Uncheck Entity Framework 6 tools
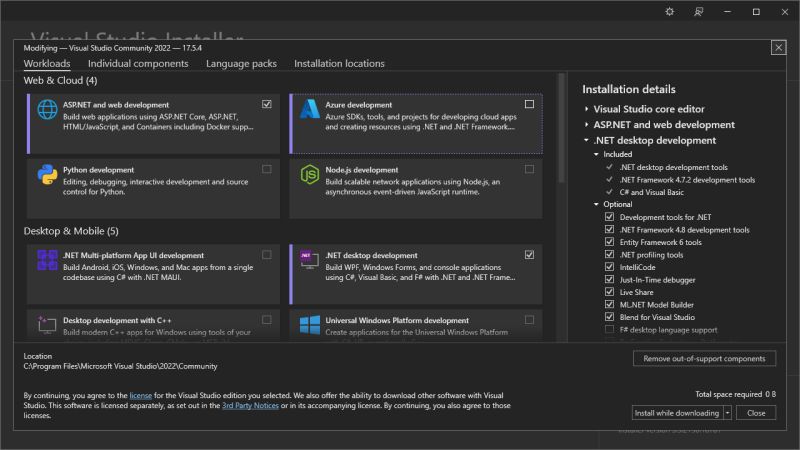800x450 pixels. point(609,242)
